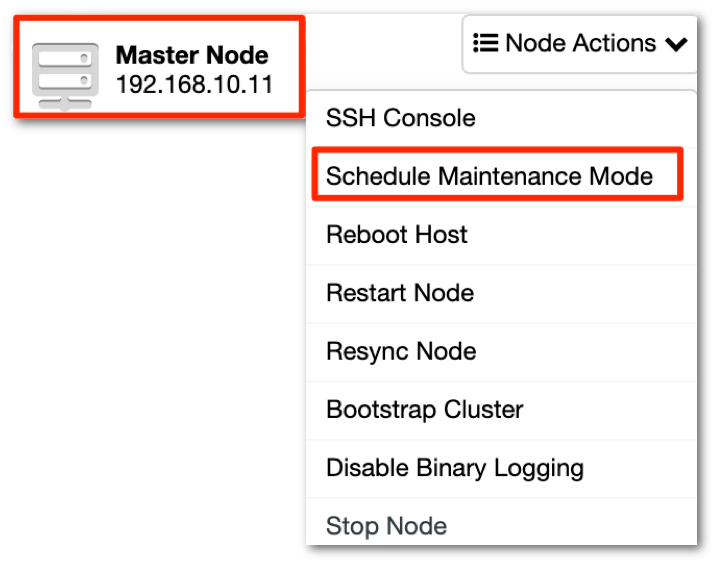The width and height of the screenshot is (716, 564).
Task: Click the Node Actions chevron arrow
Action: (x=676, y=44)
